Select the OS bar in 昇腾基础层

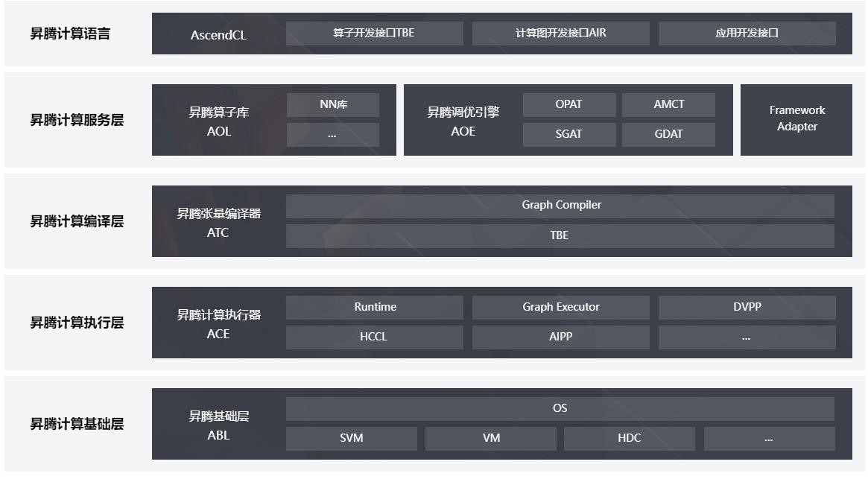[560, 409]
